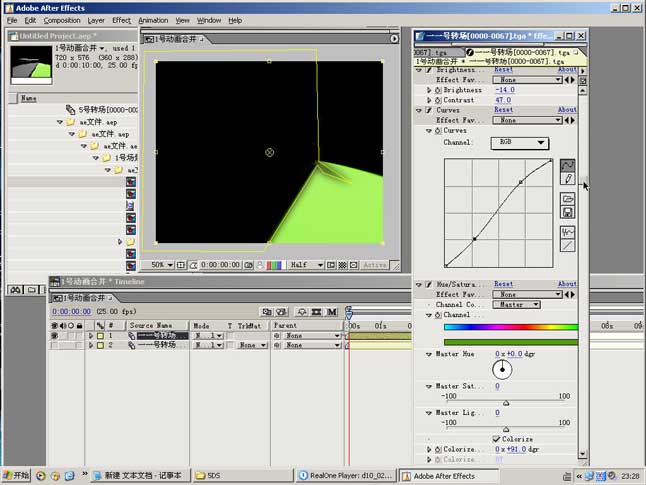Viewport: 646px width, 485px height.
Task: Show RGB channels in comp window
Action: (274, 265)
